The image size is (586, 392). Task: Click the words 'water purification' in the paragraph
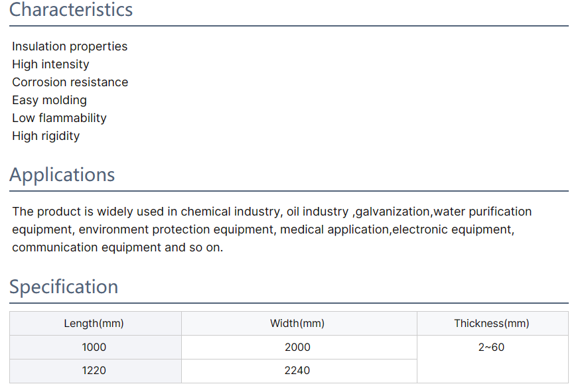pyautogui.click(x=482, y=212)
